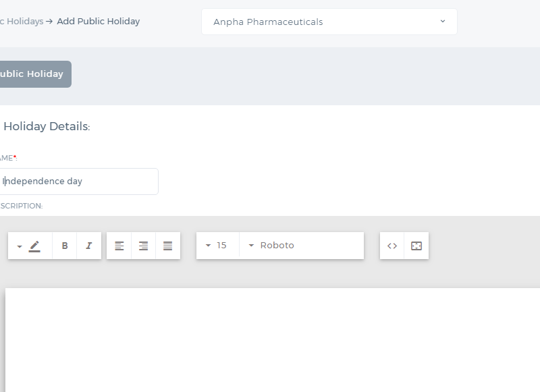This screenshot has height=392, width=540.
Task: Toggle bold formatting in editor toolbar
Action: [x=64, y=246]
